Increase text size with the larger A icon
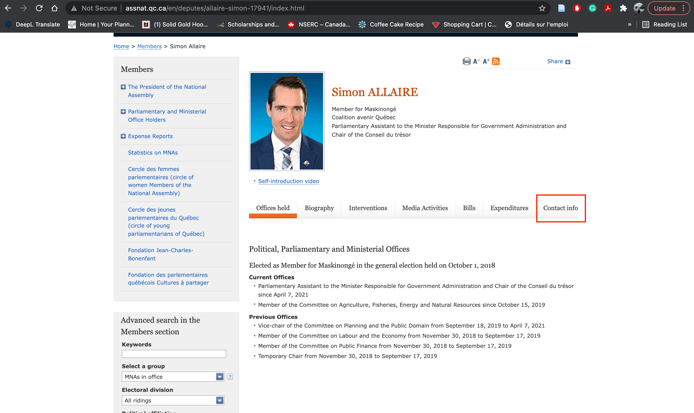This screenshot has height=413, width=694. (486, 62)
